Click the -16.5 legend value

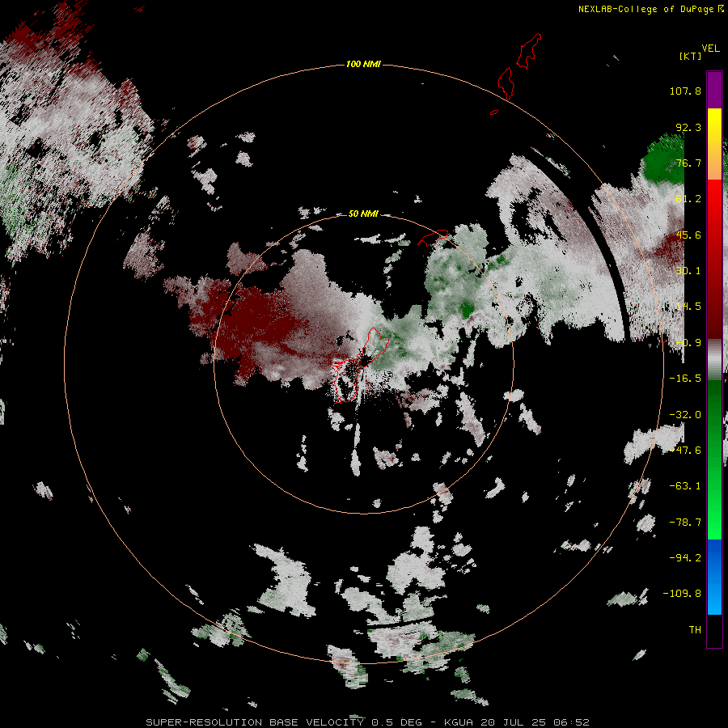click(x=685, y=379)
